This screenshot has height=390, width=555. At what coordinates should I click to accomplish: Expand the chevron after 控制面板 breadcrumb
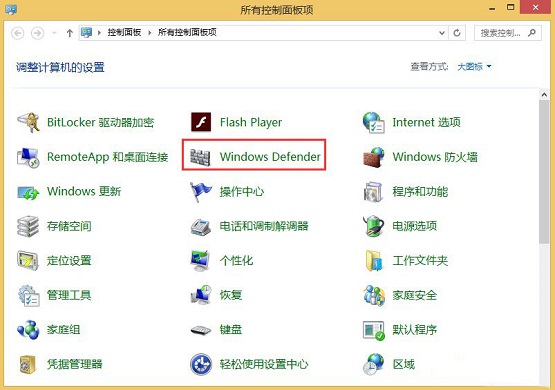tap(149, 33)
